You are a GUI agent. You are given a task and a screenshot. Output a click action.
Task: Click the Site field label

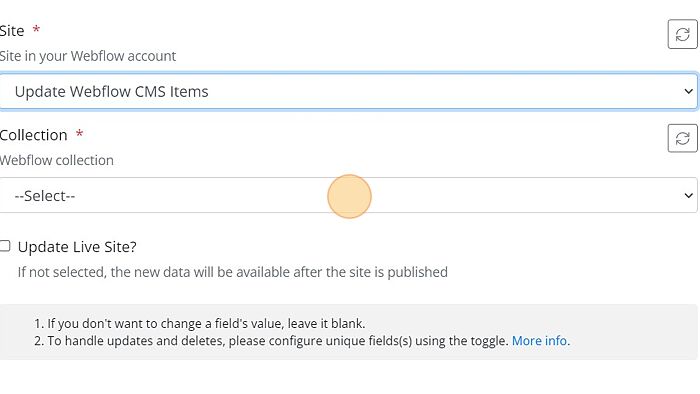[x=12, y=31]
